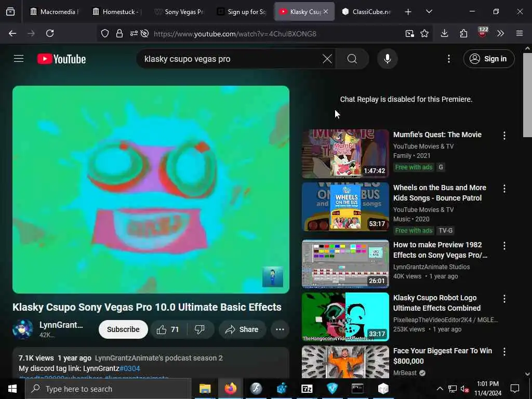532x399 pixels.
Task: Go back to the previous page
Action: click(x=12, y=33)
